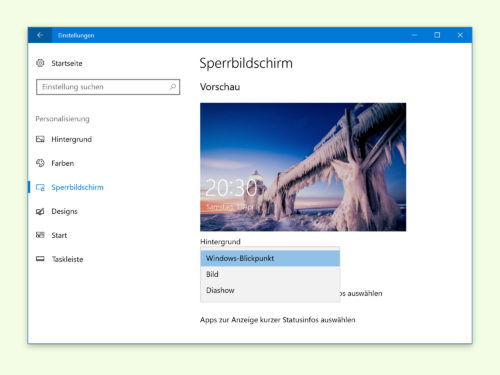Select the Farben palette icon
Screen dimensions: 500x375
pos(40,163)
